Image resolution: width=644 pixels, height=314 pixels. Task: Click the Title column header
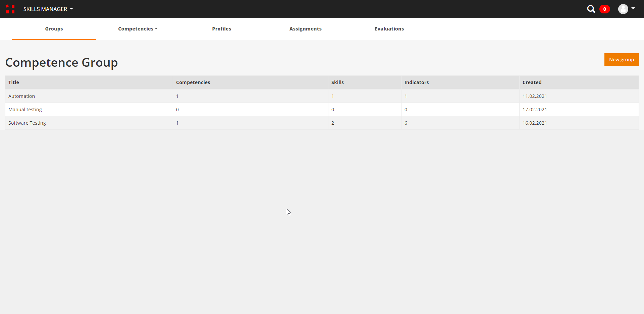tap(14, 82)
